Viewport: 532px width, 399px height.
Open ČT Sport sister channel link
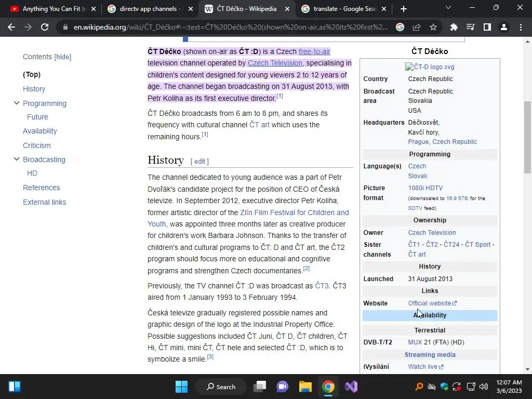(478, 245)
